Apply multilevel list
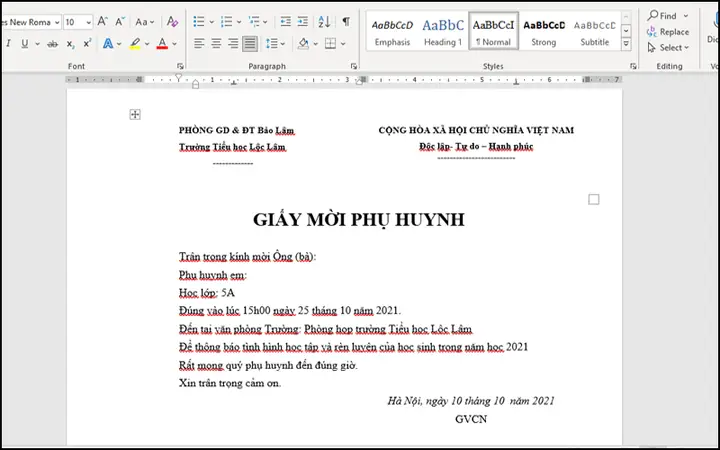Viewport: 720px width, 450px height. coord(254,22)
